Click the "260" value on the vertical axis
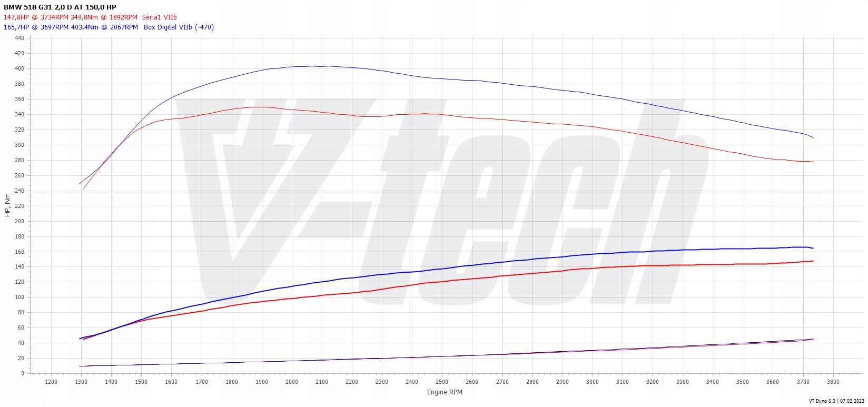868x407 pixels. [19, 176]
